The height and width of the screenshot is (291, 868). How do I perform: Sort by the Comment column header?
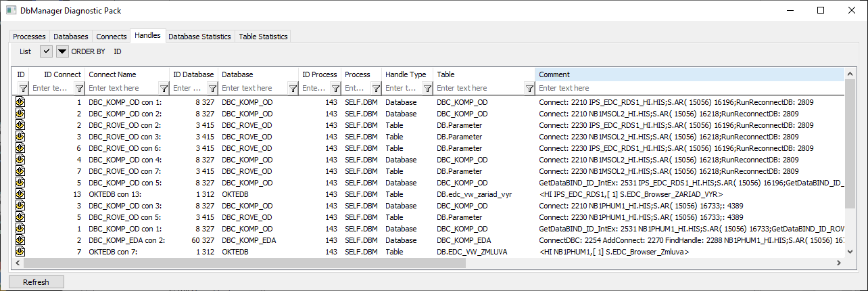point(690,74)
